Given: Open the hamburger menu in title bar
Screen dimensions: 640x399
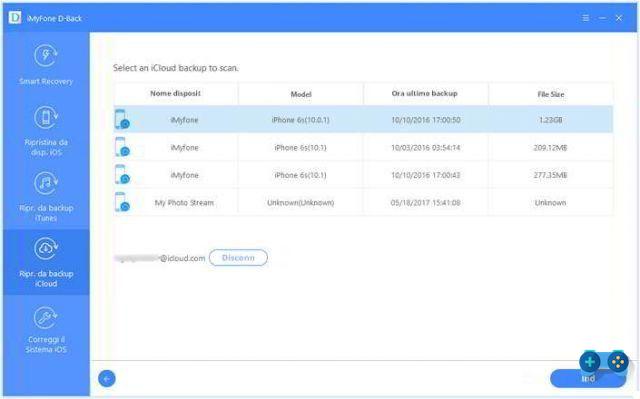Looking at the screenshot, I should coord(585,18).
